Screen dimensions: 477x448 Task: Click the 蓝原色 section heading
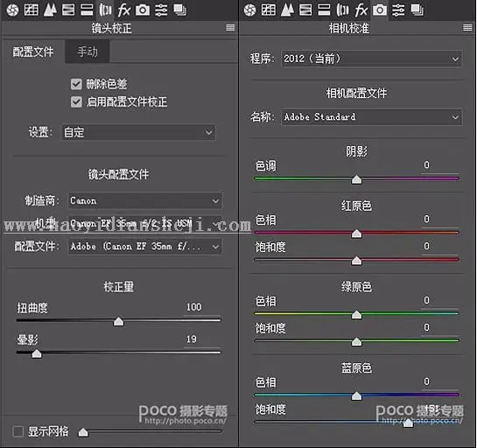pos(356,368)
